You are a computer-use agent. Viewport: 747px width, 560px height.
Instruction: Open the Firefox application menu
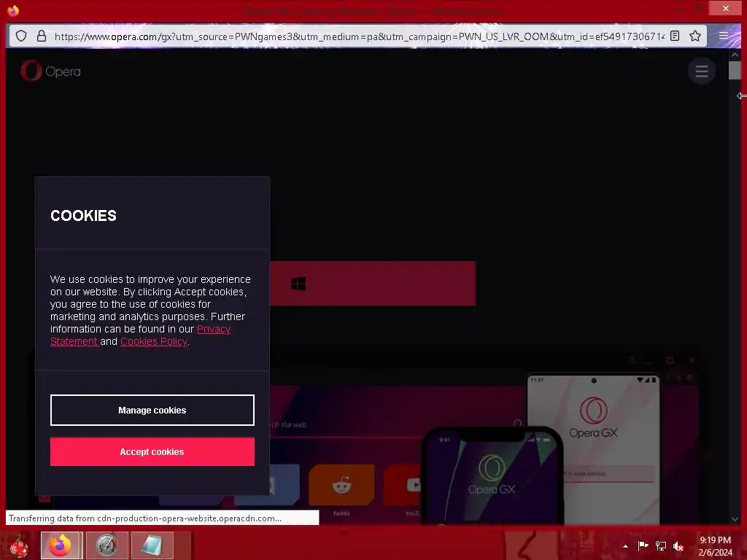(723, 36)
